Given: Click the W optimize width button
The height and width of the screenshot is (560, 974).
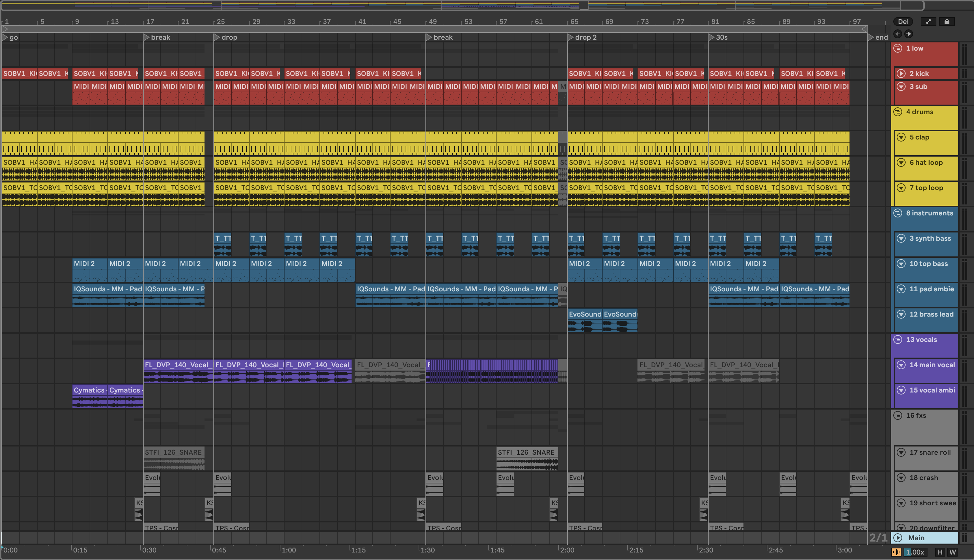Looking at the screenshot, I should click(952, 552).
